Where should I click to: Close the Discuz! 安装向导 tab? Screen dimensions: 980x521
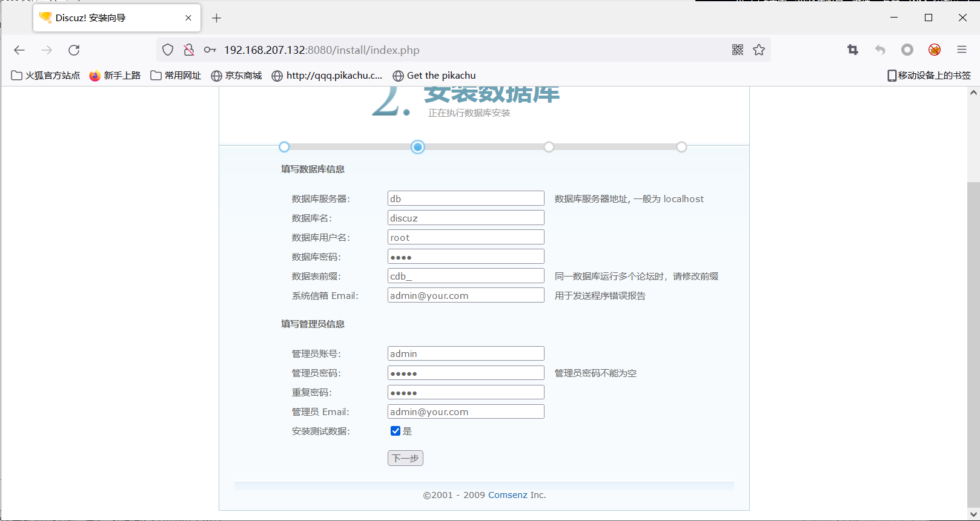point(188,18)
